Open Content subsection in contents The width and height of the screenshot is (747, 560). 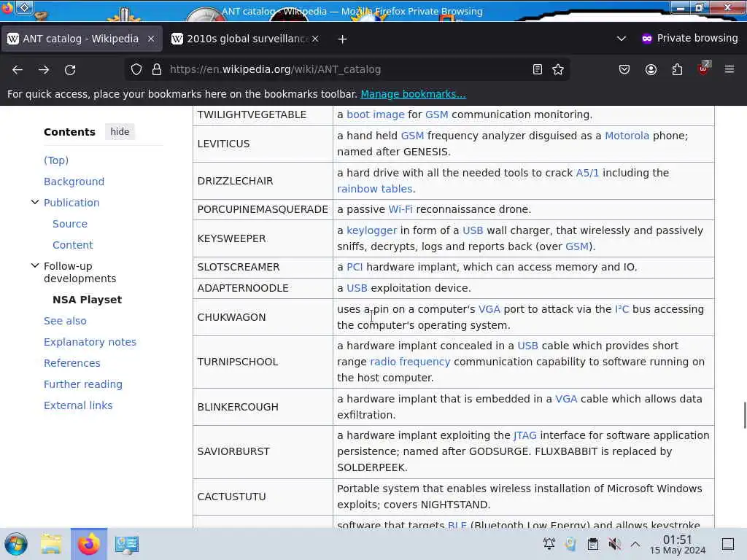click(73, 245)
